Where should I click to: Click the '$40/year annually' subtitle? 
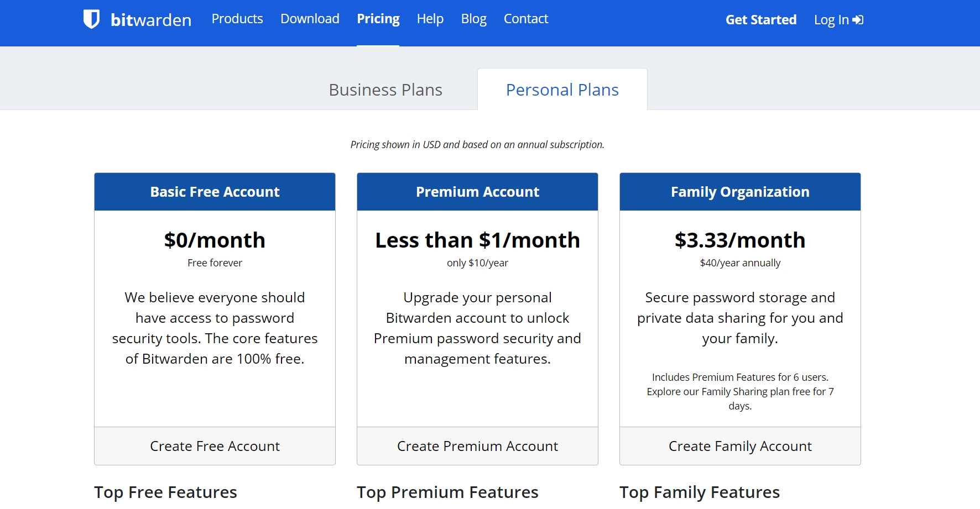click(x=741, y=263)
